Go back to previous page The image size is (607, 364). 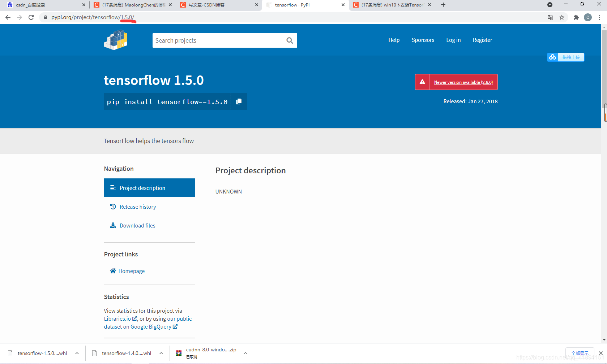pos(8,17)
